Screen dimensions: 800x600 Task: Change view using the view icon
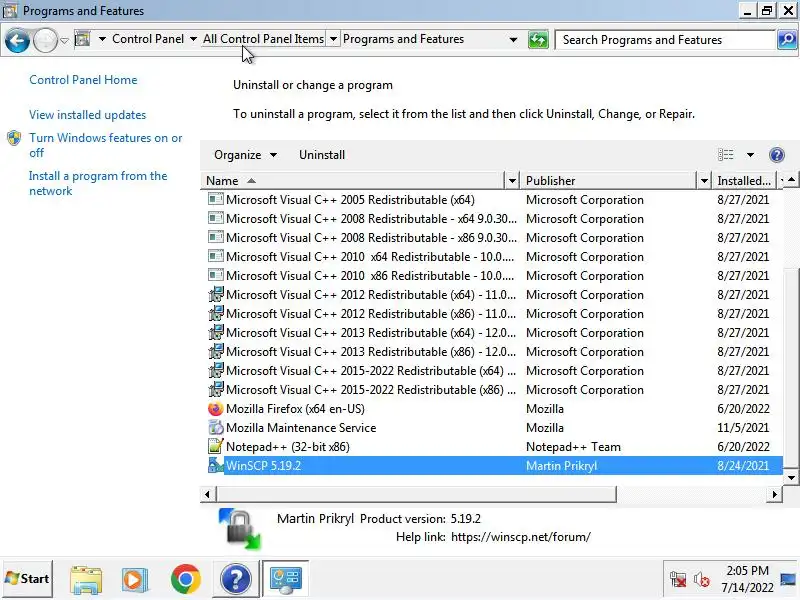point(726,155)
